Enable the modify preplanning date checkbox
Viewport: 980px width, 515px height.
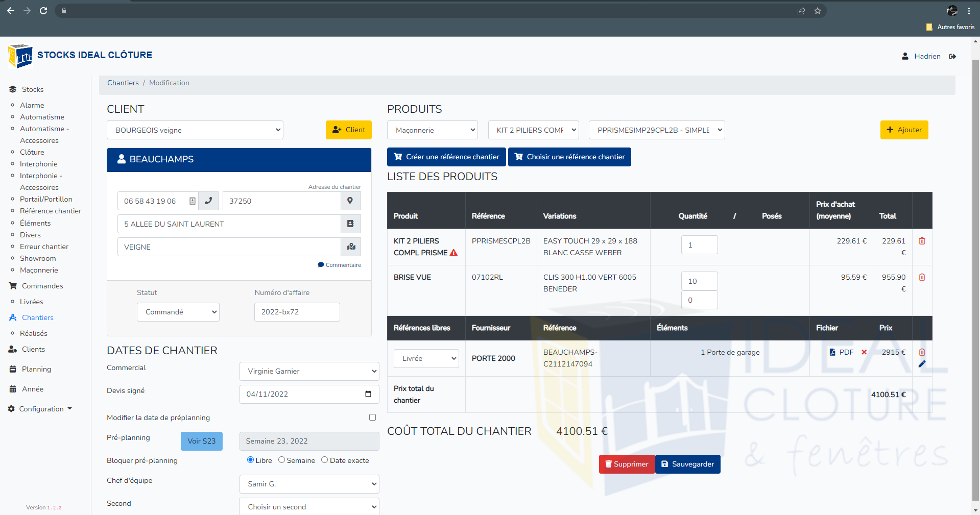[372, 418]
